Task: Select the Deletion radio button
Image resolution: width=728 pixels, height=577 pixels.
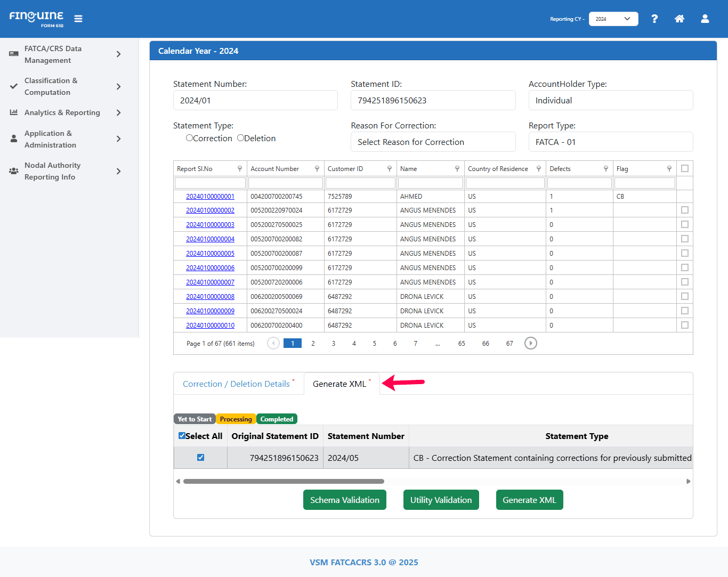Action: click(x=240, y=138)
